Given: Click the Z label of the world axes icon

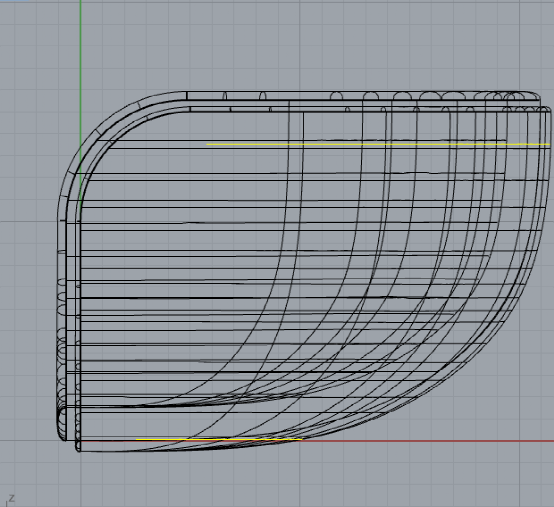Looking at the screenshot, I should tap(12, 498).
